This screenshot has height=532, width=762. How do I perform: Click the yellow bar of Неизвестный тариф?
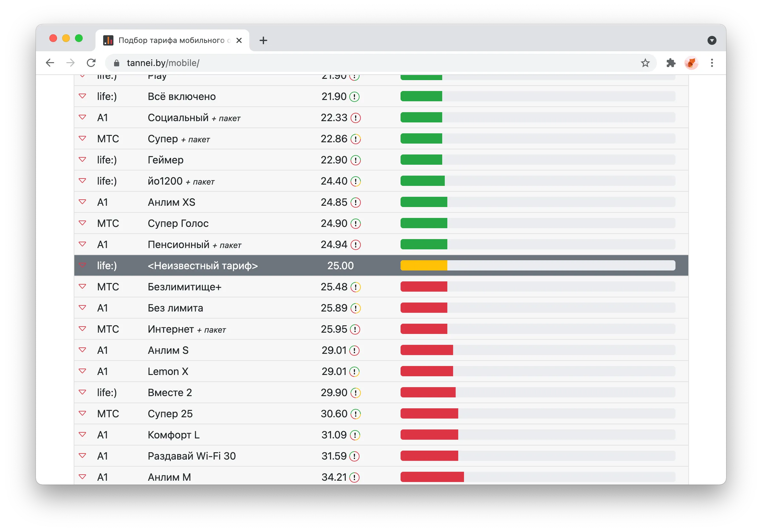424,265
